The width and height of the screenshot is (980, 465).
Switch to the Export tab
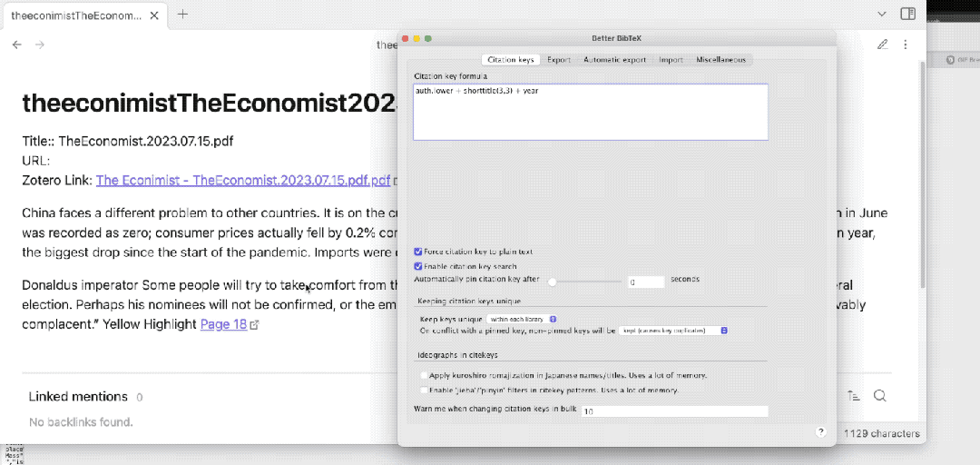[559, 59]
